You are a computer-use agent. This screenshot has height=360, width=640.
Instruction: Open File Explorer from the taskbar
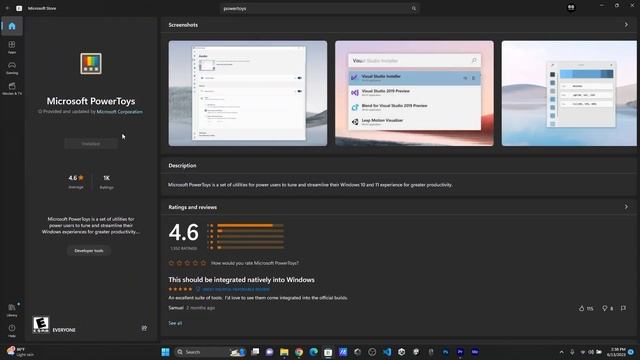284,352
